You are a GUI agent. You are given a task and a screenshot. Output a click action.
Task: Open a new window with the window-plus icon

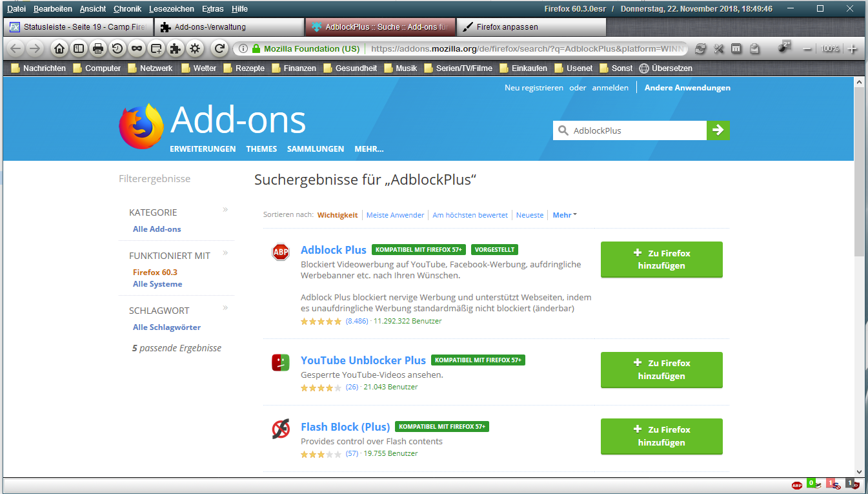point(156,48)
